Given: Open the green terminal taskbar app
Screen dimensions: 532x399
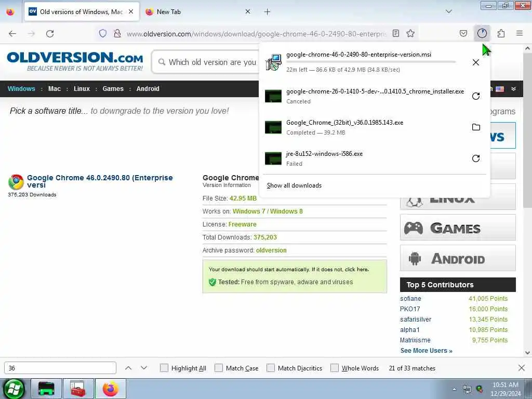Looking at the screenshot, I should pos(46,389).
